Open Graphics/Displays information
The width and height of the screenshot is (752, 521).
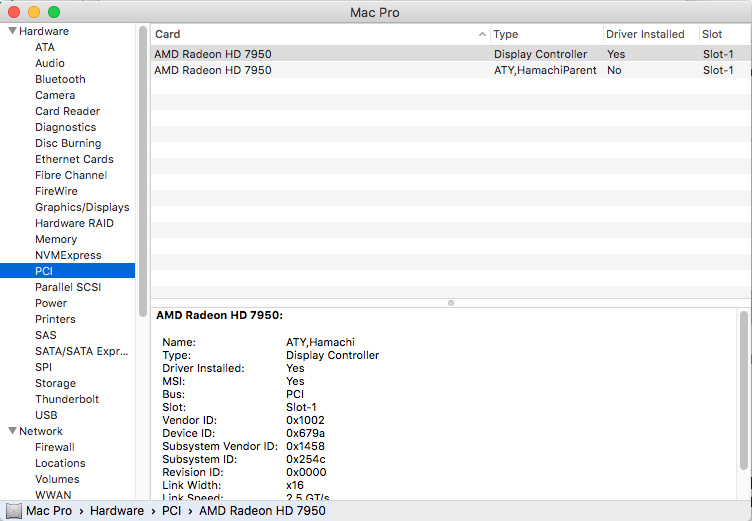tap(82, 207)
